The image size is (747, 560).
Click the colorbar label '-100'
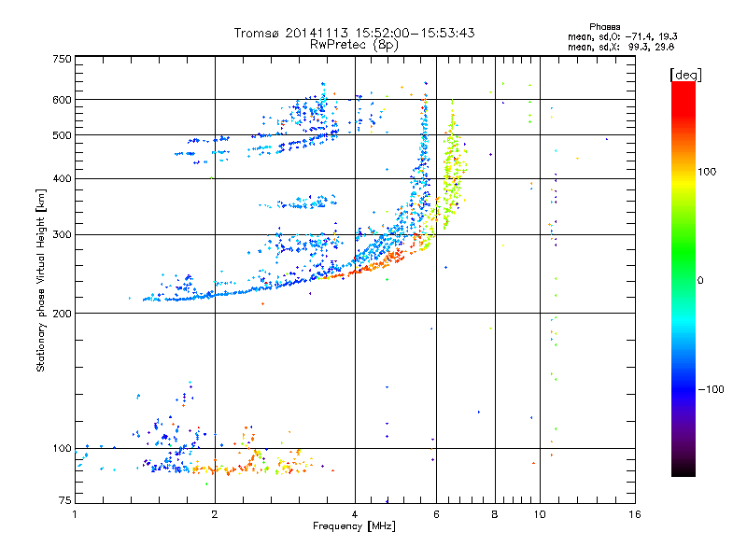point(711,389)
